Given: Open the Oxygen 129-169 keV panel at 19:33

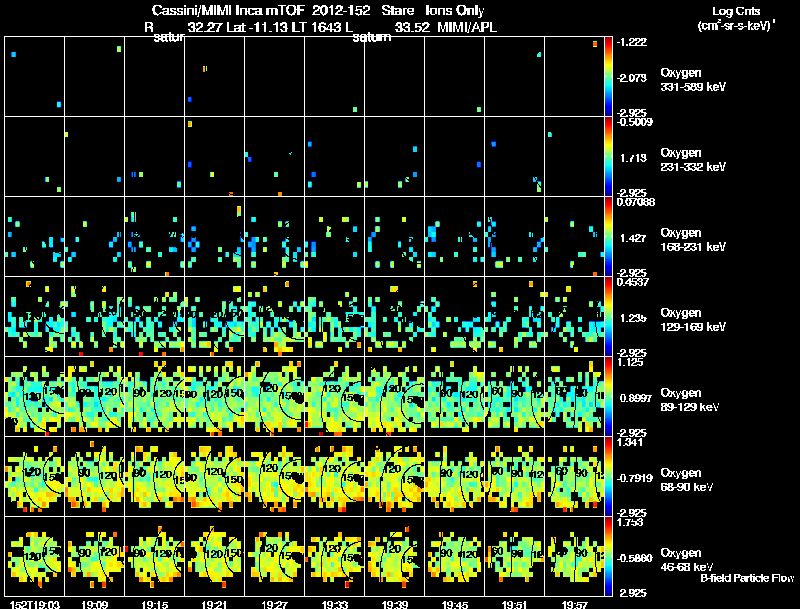Looking at the screenshot, I should [x=335, y=317].
